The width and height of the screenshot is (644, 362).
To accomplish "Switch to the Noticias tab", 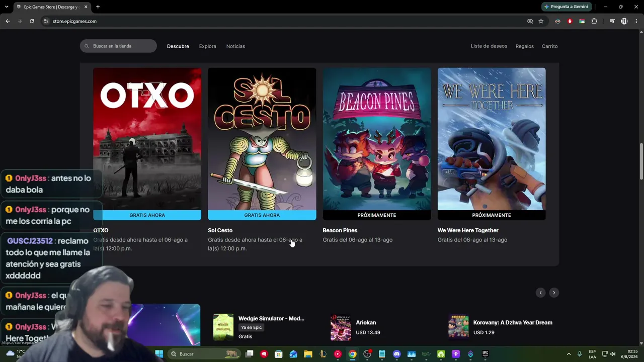I will tap(235, 46).
